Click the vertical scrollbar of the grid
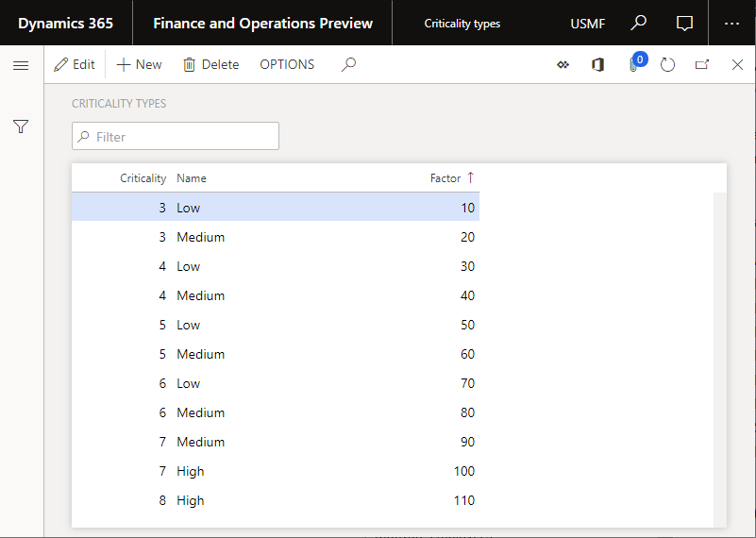 click(720, 360)
